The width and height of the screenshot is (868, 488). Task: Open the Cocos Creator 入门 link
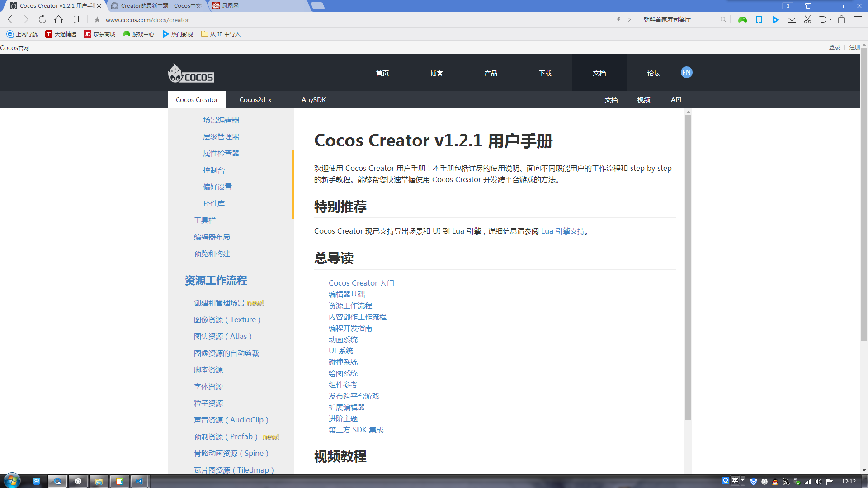pos(361,283)
